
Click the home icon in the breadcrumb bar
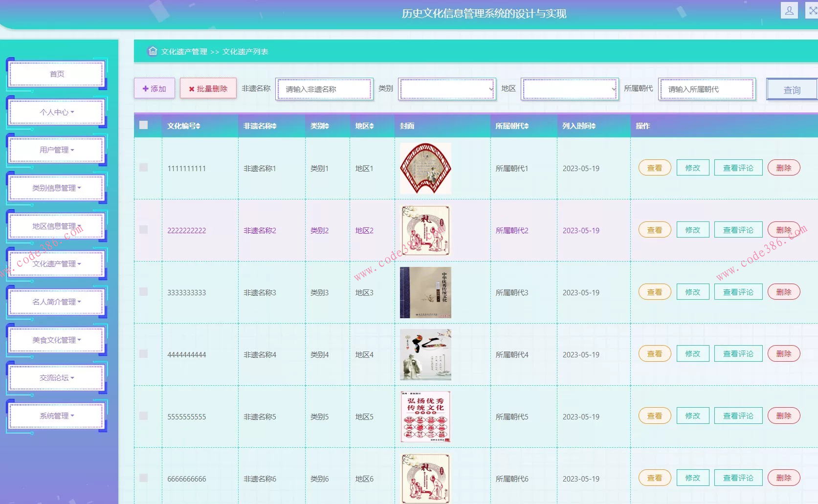click(152, 51)
